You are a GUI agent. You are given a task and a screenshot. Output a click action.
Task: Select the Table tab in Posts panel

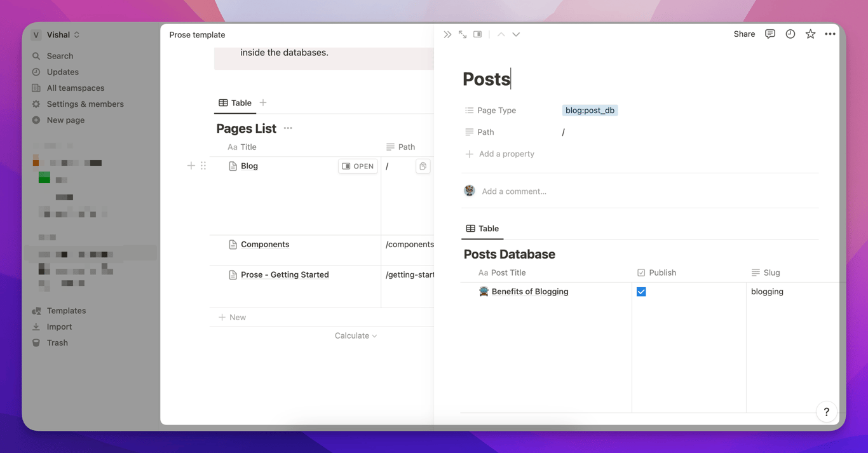coord(482,229)
